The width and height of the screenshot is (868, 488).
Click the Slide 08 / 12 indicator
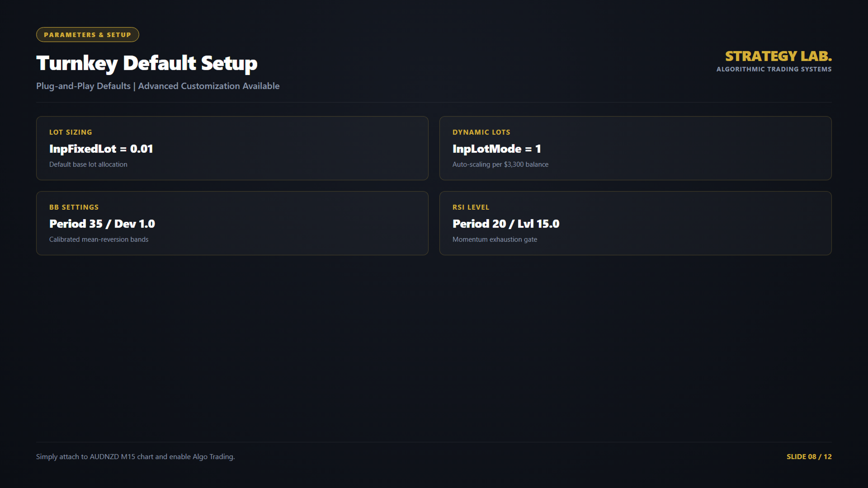click(809, 457)
